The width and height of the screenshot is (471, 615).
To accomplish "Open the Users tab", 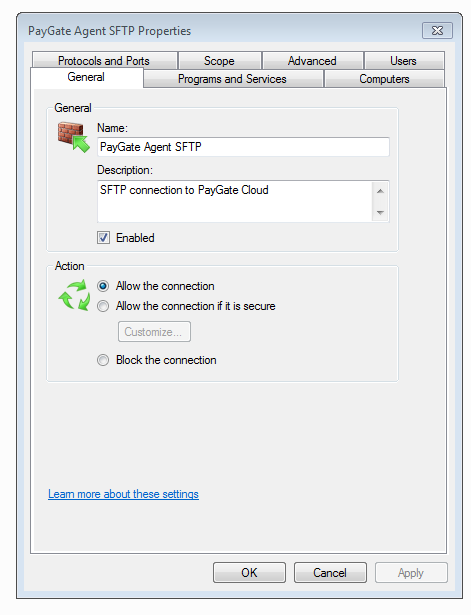I will tap(404, 61).
